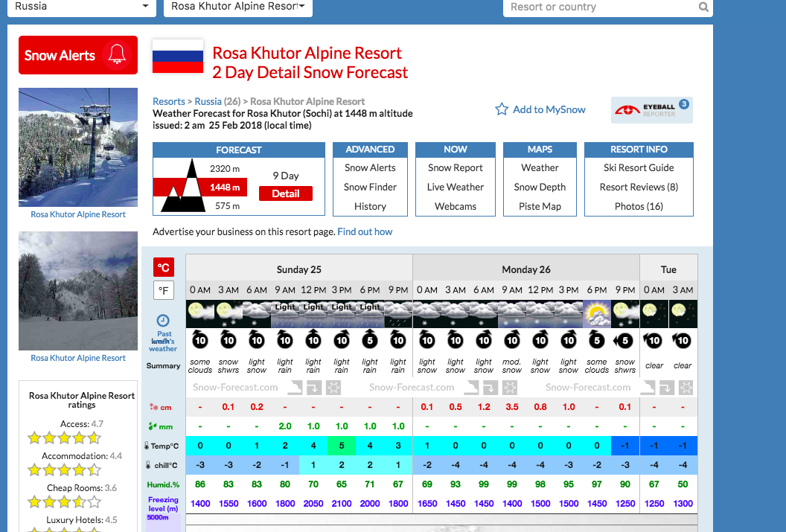Image resolution: width=786 pixels, height=532 pixels.
Task: Open the snowy mountain photo thumbnail
Action: pyautogui.click(x=78, y=290)
